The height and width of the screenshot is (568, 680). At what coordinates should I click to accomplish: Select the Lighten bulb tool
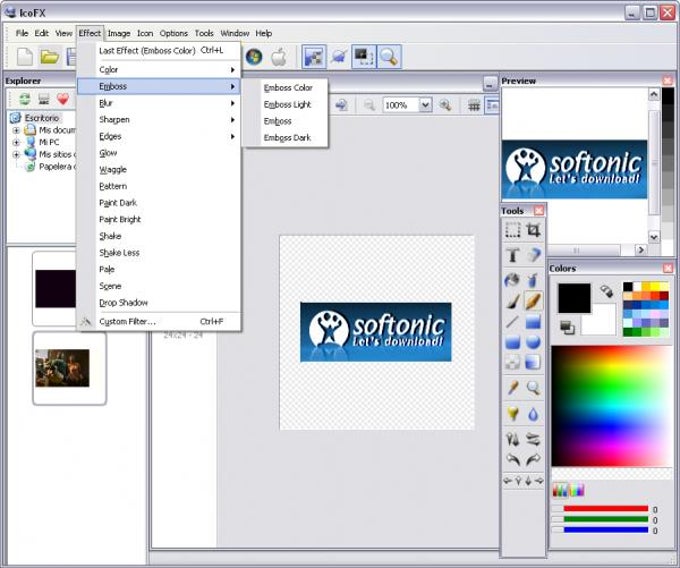click(x=513, y=414)
